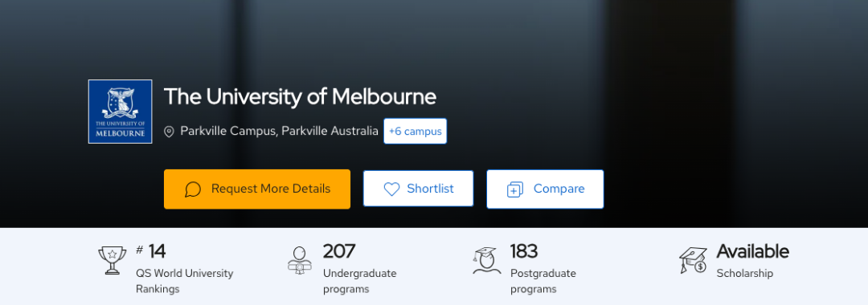Click the Available Scholarship text

pyautogui.click(x=752, y=260)
